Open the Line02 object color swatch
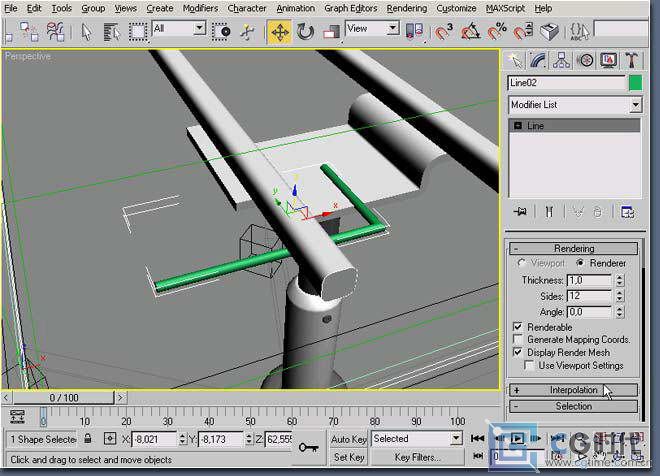This screenshot has width=660, height=476. tap(635, 83)
